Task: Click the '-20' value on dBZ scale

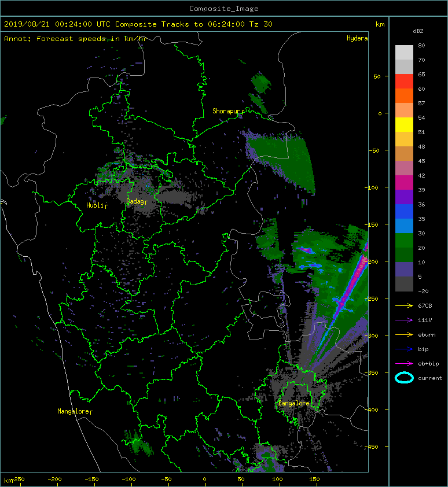Action: coord(423,292)
